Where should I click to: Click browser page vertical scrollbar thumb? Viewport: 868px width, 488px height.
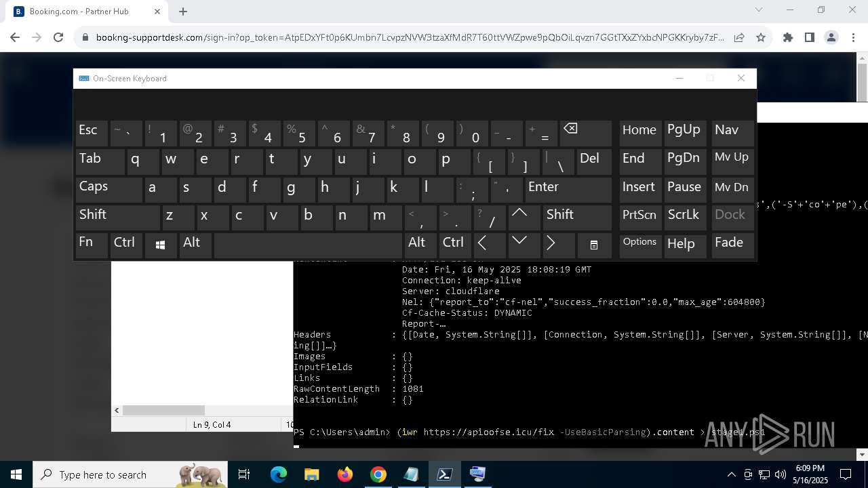pos(863,84)
